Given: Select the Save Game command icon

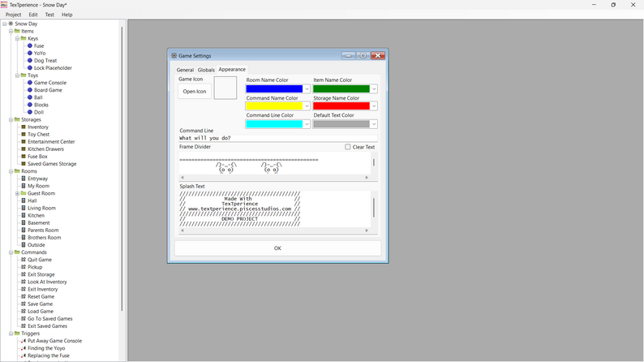Looking at the screenshot, I should click(x=24, y=304).
